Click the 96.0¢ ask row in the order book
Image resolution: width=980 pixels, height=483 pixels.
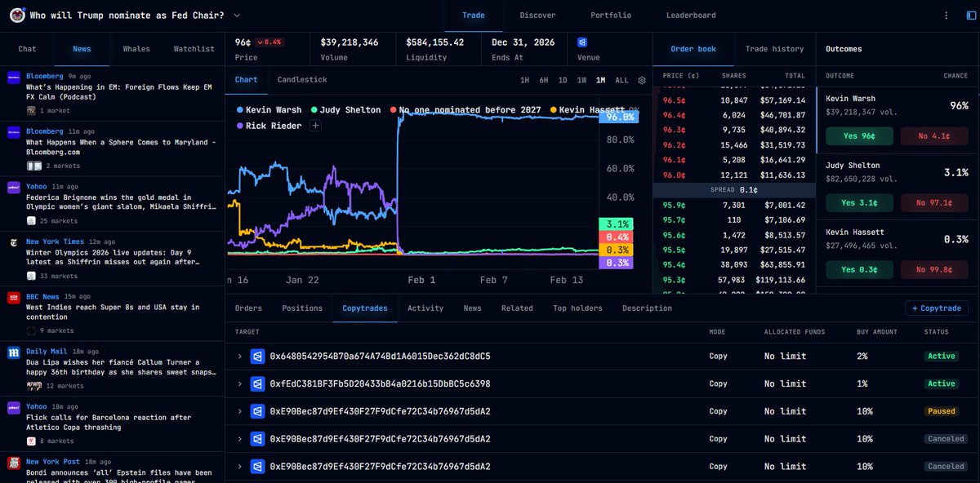734,175
